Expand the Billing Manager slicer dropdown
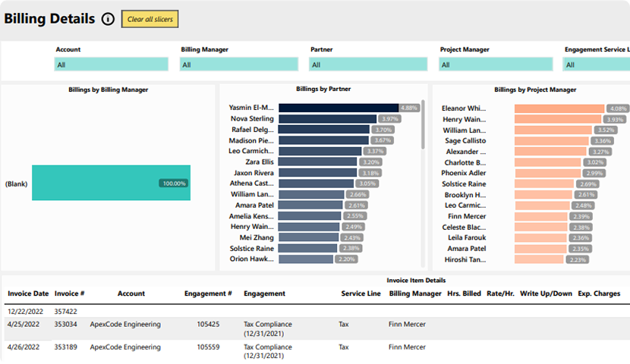Viewport: 630px width, 364px height. (x=240, y=65)
